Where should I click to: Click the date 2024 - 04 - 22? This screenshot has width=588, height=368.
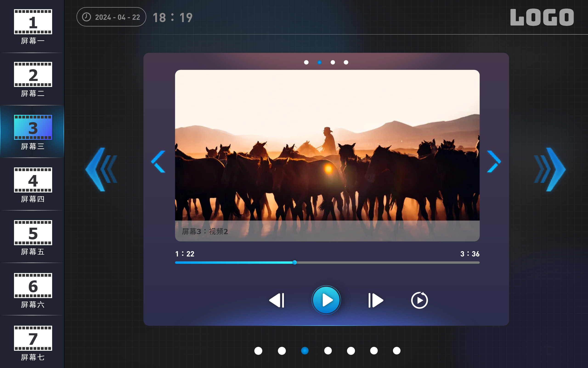pos(118,17)
